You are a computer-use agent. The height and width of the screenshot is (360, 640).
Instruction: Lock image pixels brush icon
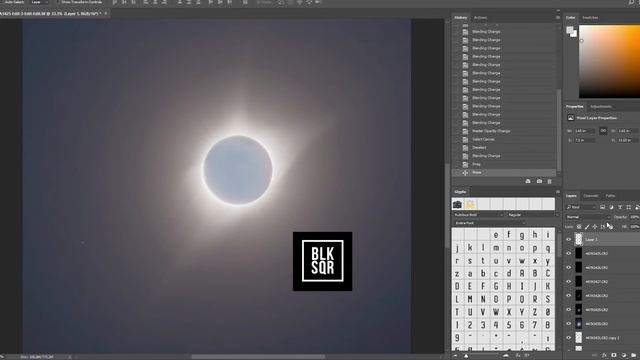[587, 227]
